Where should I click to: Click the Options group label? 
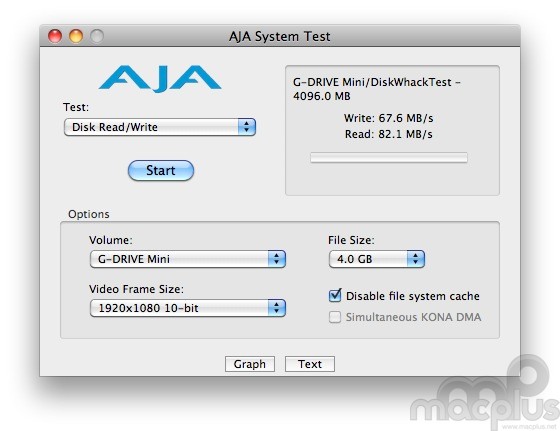tap(89, 214)
